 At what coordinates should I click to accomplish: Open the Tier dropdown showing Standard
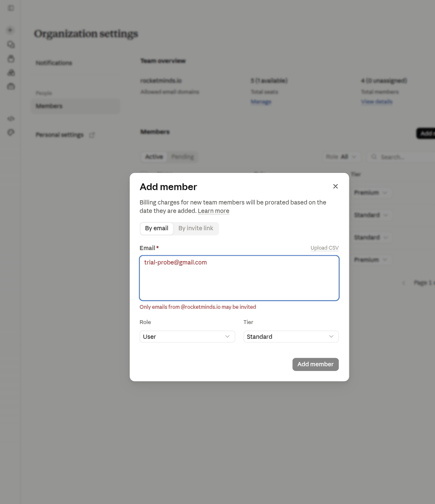(291, 337)
